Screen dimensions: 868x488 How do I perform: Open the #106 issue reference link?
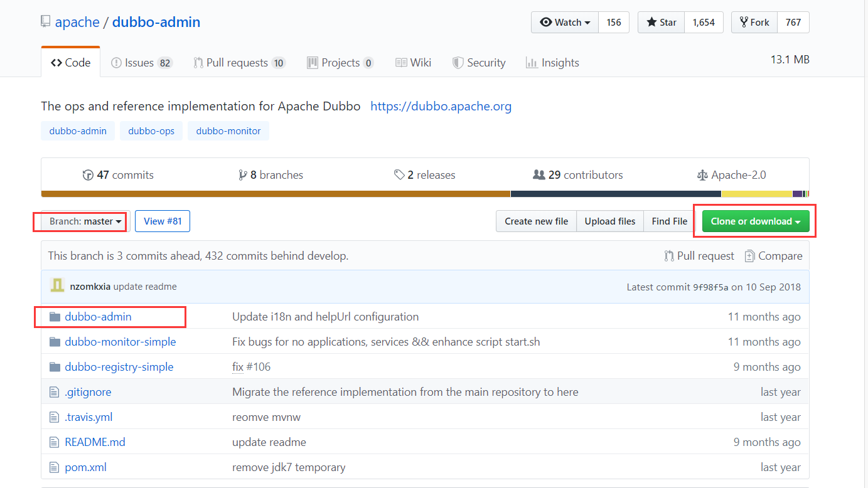click(x=258, y=367)
